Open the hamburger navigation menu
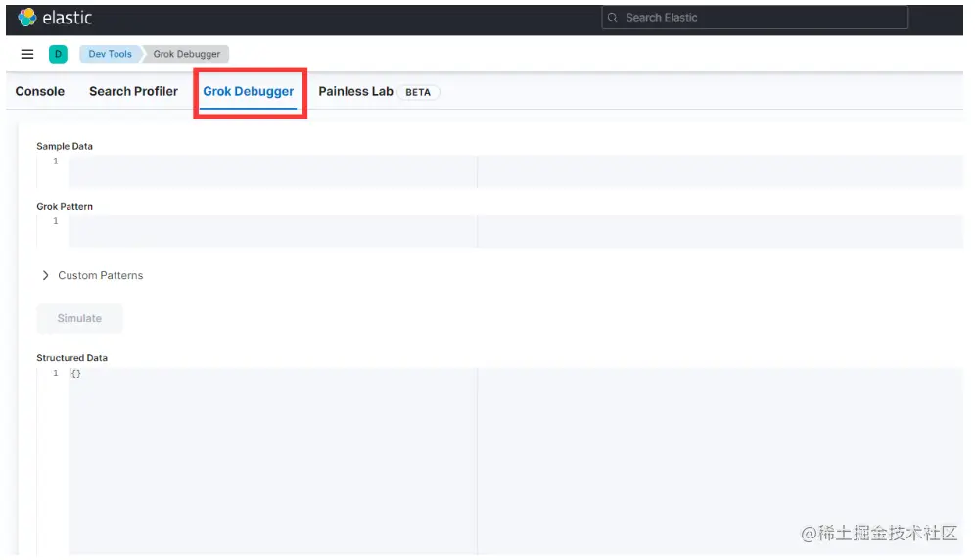This screenshot has width=975, height=560. pos(27,54)
